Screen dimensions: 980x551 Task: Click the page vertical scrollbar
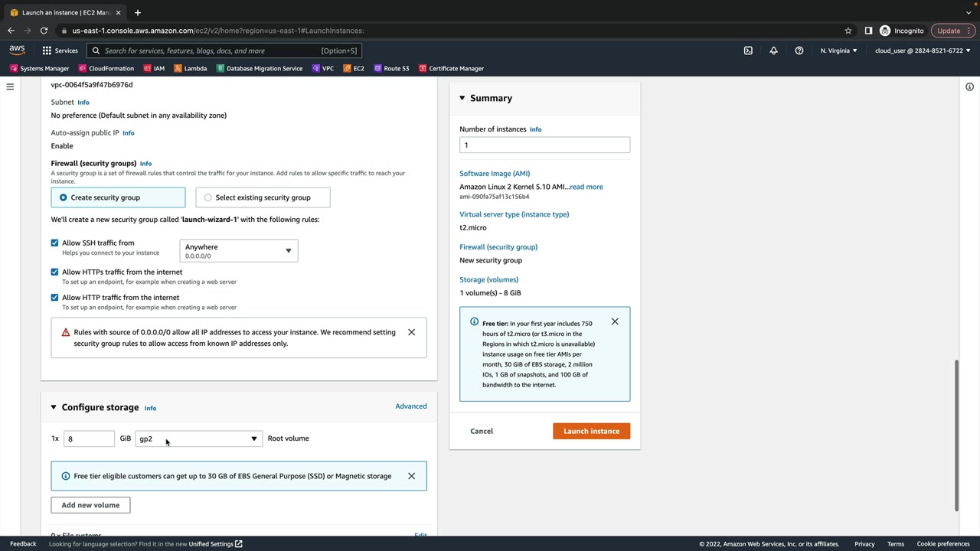956,435
